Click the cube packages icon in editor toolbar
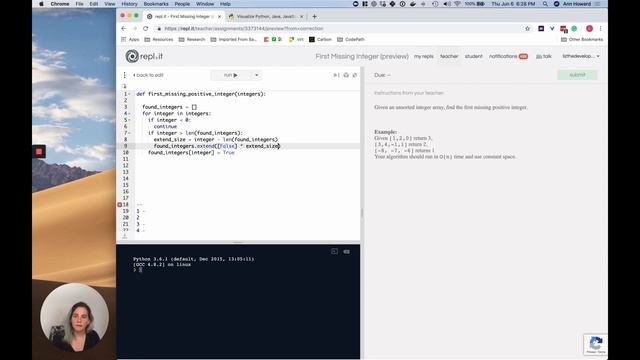 click(x=346, y=75)
